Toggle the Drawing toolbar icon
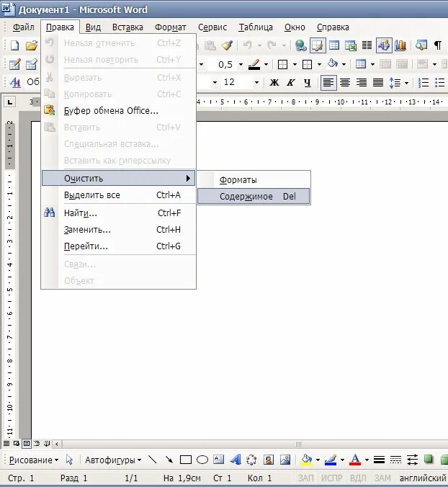The image size is (448, 487). pyautogui.click(x=384, y=45)
